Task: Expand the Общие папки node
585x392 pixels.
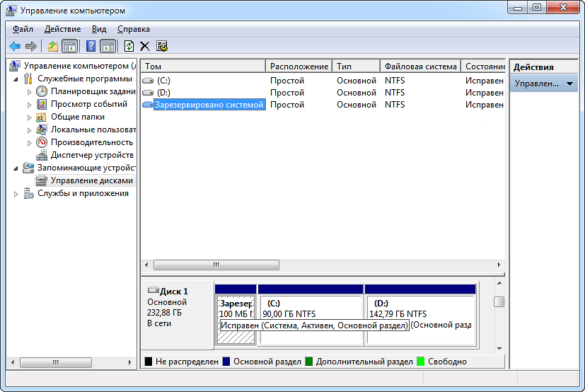Action: click(x=29, y=117)
